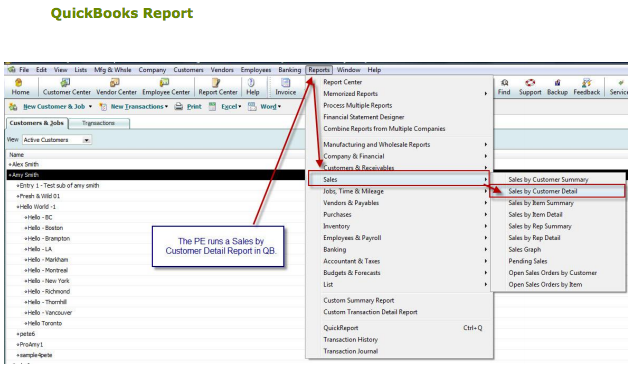Screen dimensions: 631x368
Task: Switch to the Transactions tab
Action: [x=99, y=123]
